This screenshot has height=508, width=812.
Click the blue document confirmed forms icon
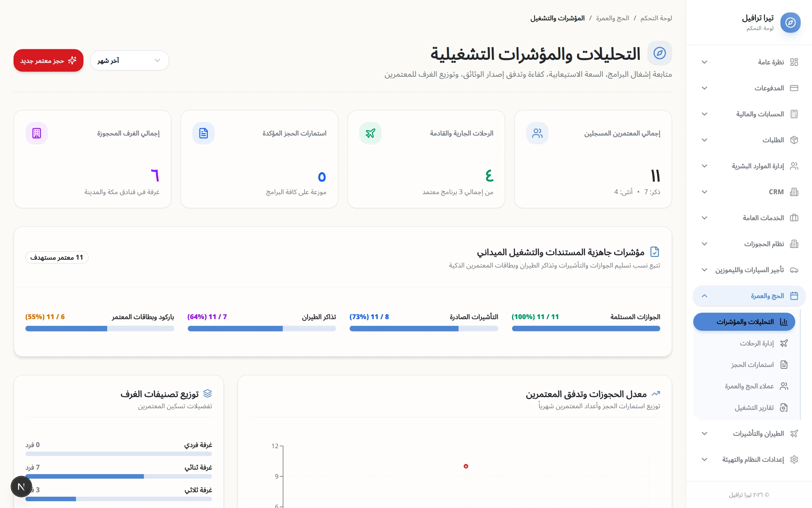tap(203, 133)
